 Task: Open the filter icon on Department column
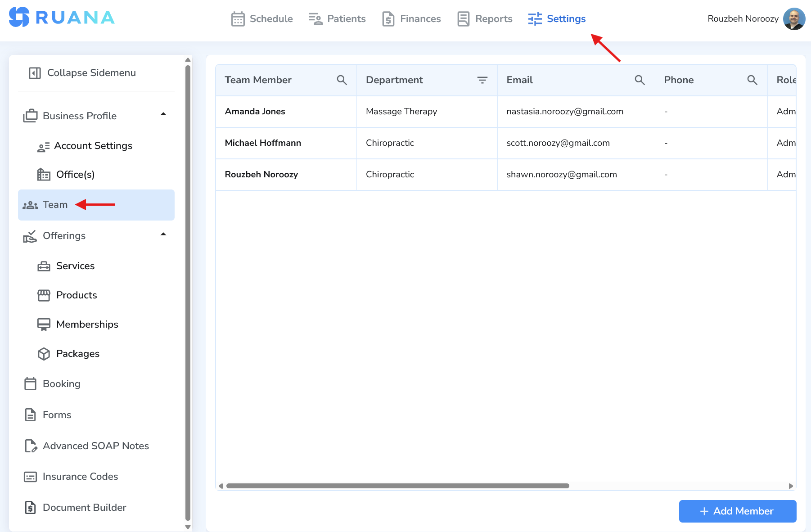482,80
